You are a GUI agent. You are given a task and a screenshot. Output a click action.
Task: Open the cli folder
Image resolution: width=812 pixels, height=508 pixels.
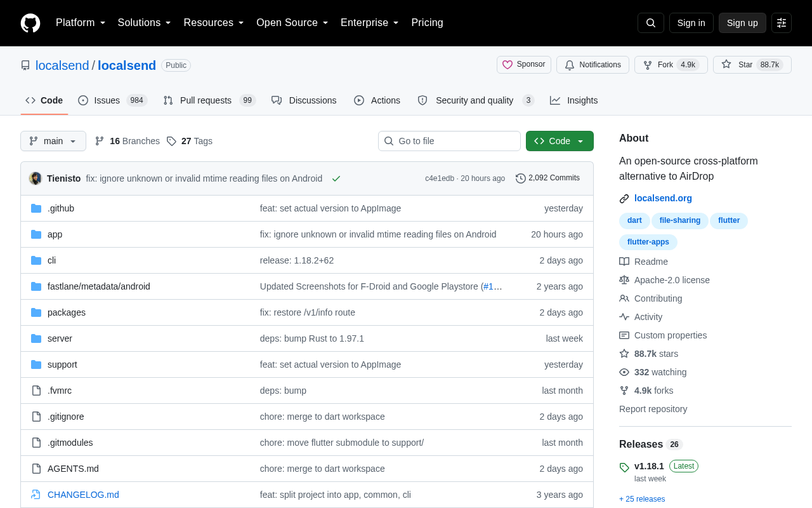(52, 260)
